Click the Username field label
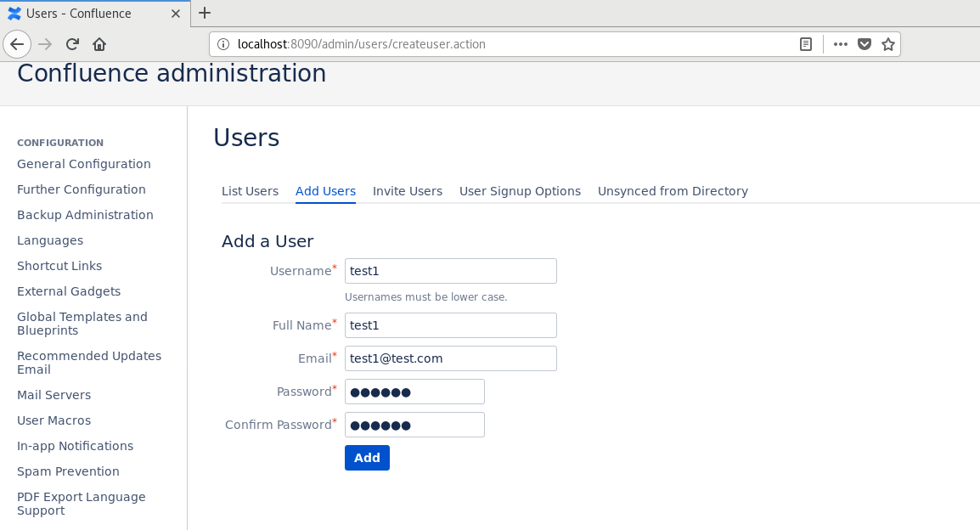Image resolution: width=980 pixels, height=530 pixels. [301, 271]
